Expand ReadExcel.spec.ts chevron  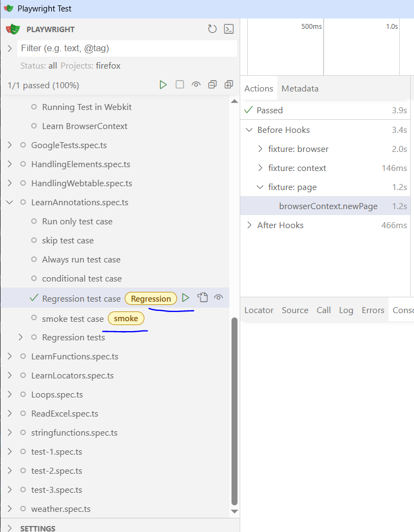pos(9,413)
